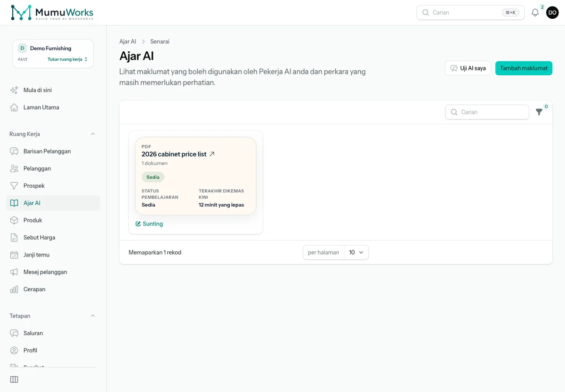The height and width of the screenshot is (392, 565).
Task: Click the Ajar AI breadcrumb link
Action: click(128, 41)
